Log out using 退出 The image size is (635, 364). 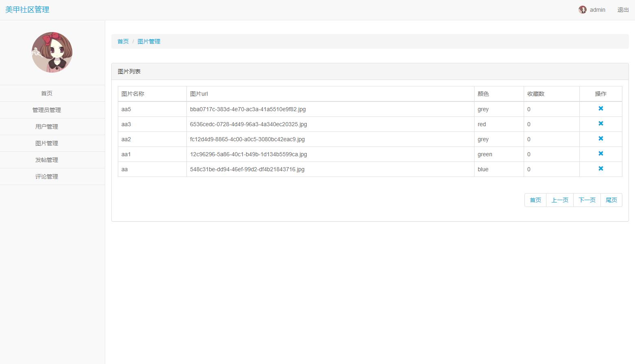[623, 10]
